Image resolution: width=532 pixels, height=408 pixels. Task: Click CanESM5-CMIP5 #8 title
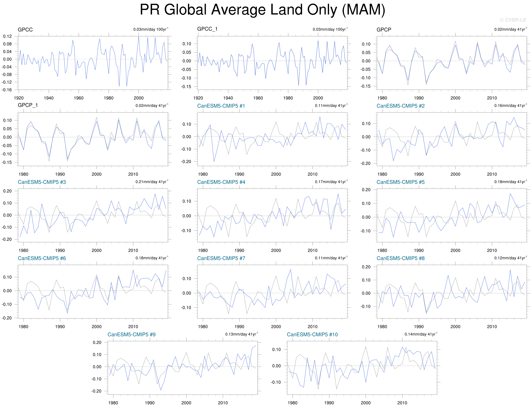pyautogui.click(x=401, y=258)
